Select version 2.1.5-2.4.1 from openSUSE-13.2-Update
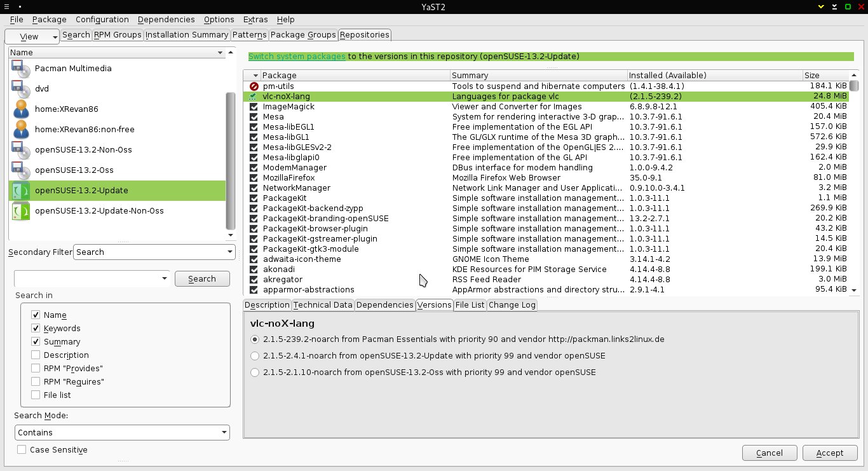Viewport: 868px width, 471px height. click(255, 356)
